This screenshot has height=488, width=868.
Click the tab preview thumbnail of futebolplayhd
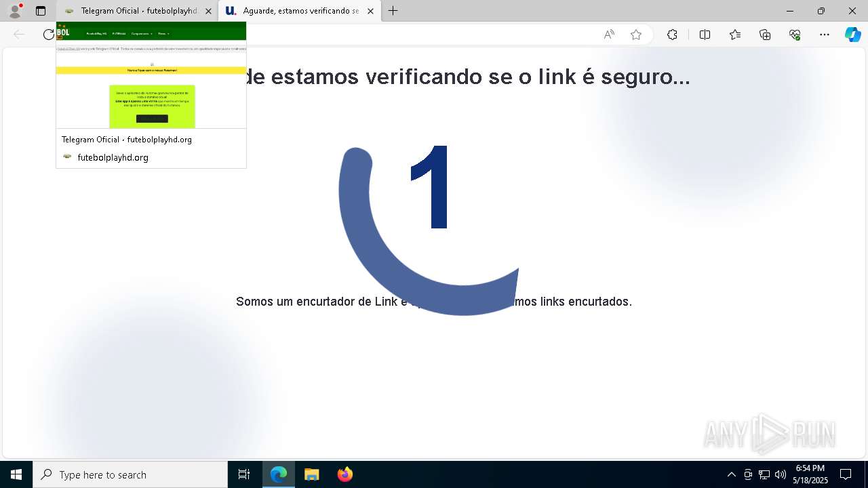tap(151, 75)
